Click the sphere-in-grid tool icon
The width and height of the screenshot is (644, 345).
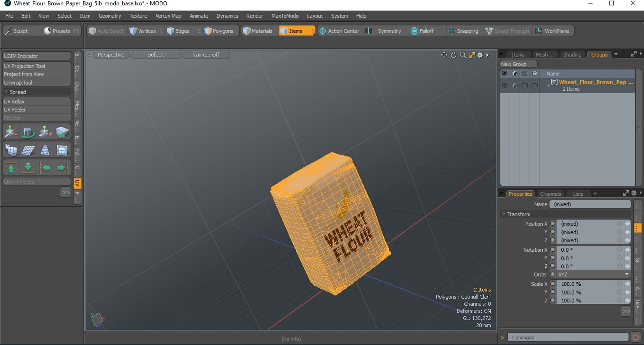62,150
